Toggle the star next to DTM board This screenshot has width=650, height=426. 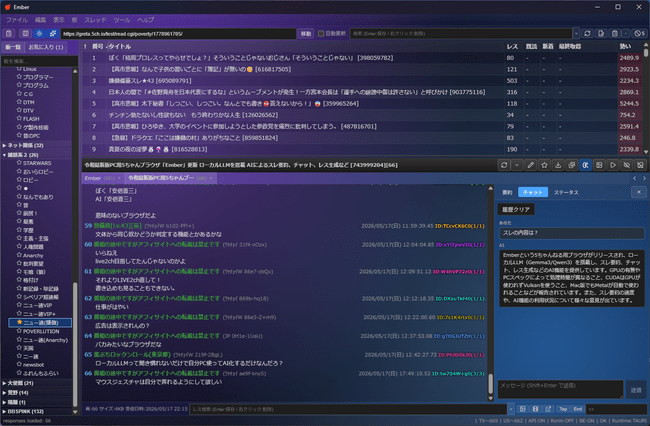19,102
